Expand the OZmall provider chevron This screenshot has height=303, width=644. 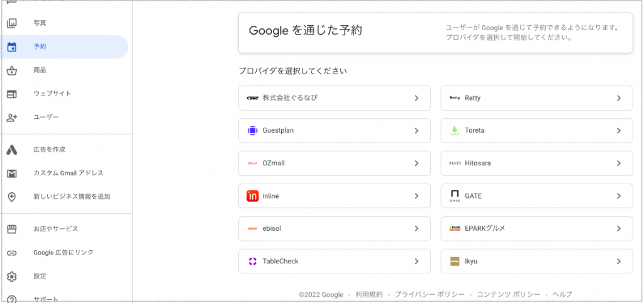click(416, 163)
